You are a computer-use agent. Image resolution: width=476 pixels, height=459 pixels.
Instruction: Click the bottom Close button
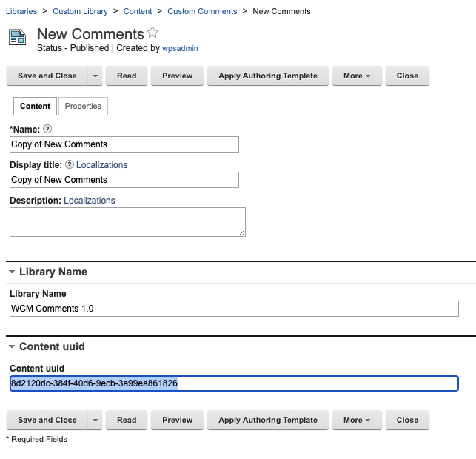pos(407,420)
